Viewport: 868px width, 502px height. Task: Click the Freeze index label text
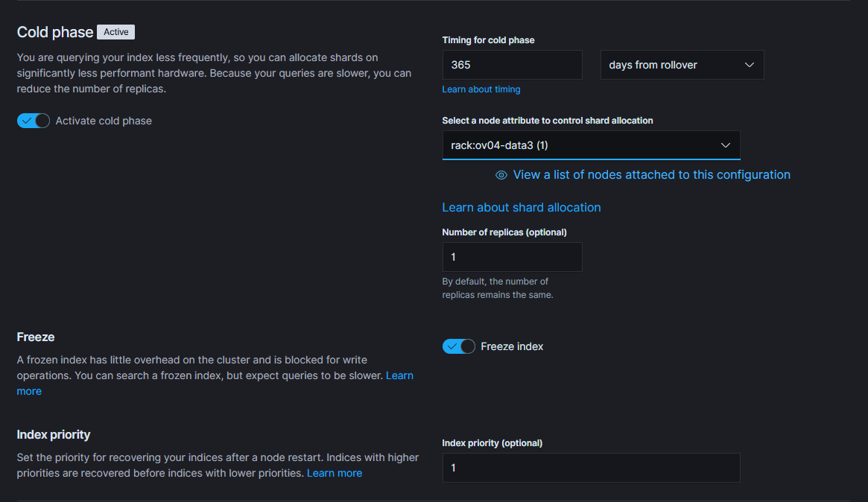(512, 346)
